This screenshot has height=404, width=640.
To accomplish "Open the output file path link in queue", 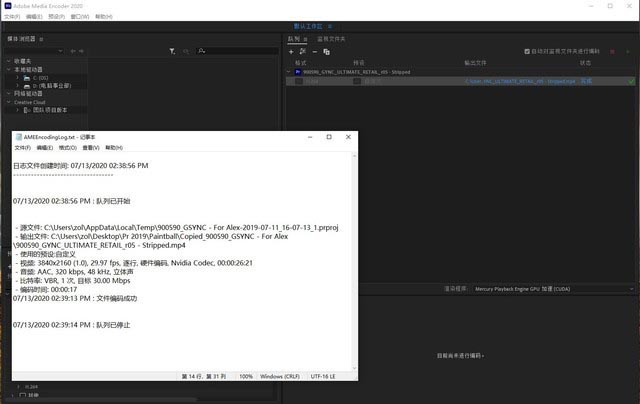I will pyautogui.click(x=520, y=82).
